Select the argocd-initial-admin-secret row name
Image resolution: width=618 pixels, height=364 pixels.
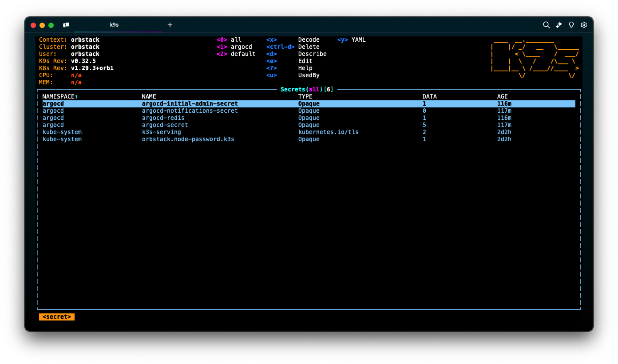point(190,103)
